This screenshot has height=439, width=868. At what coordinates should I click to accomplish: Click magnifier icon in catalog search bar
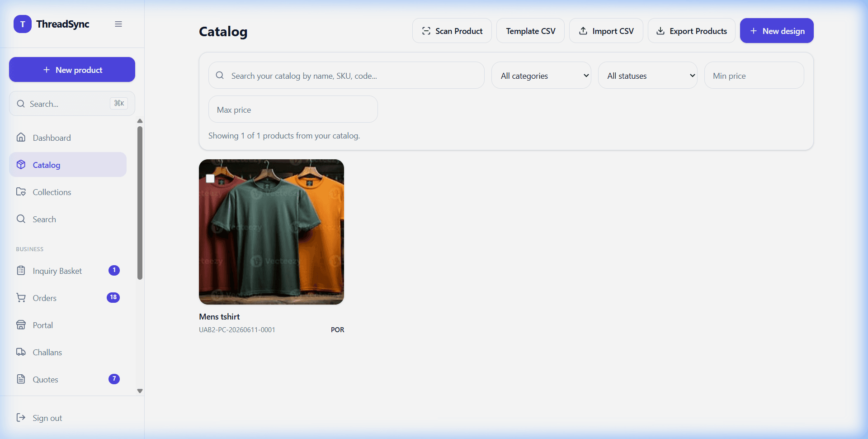pos(220,76)
